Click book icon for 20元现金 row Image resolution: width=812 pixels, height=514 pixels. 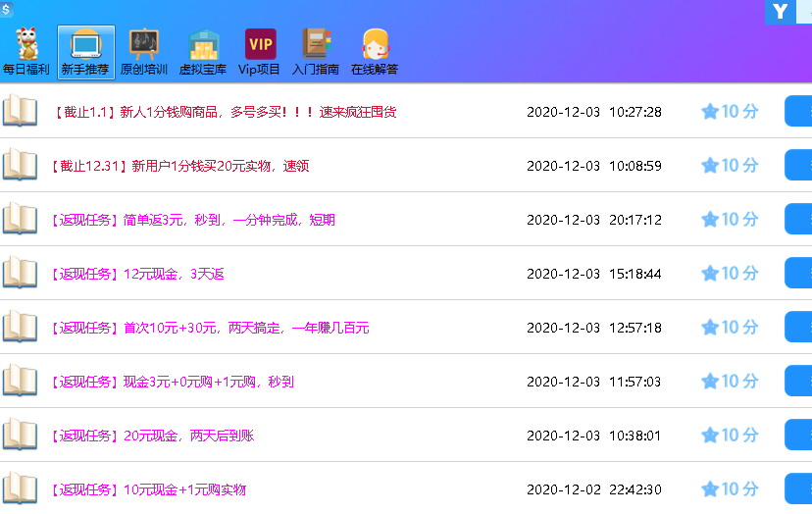tap(20, 434)
